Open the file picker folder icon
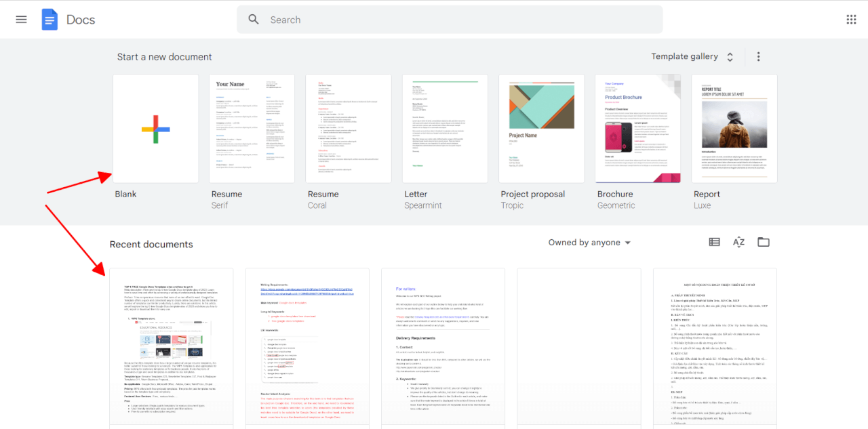Screen dimensions: 868x429 pos(764,242)
